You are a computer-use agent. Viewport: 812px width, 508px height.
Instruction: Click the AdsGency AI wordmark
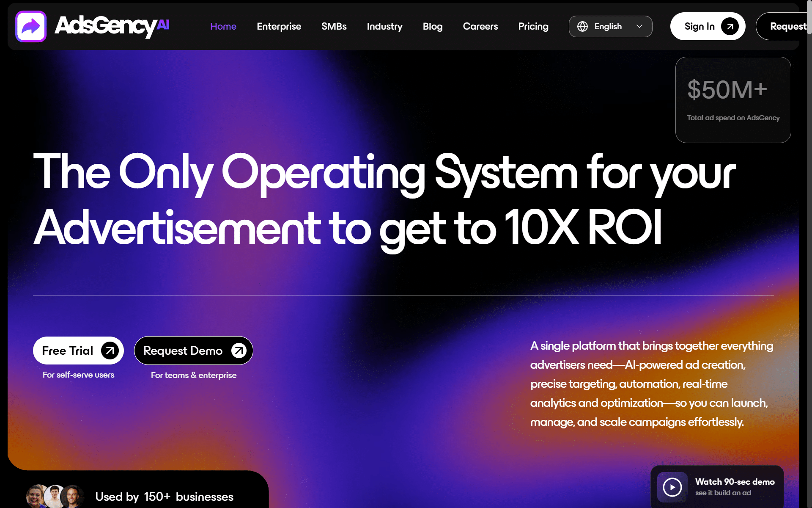(112, 26)
